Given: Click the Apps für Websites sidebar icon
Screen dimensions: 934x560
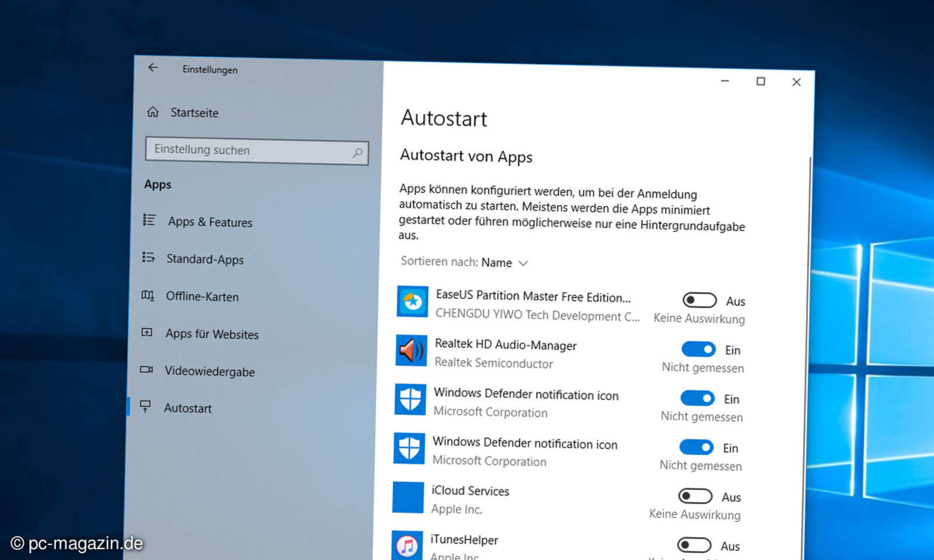Looking at the screenshot, I should (147, 332).
